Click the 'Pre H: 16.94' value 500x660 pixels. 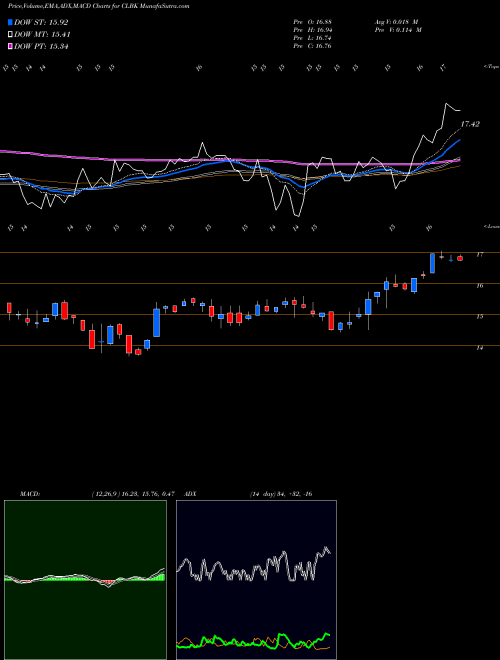tap(313, 30)
